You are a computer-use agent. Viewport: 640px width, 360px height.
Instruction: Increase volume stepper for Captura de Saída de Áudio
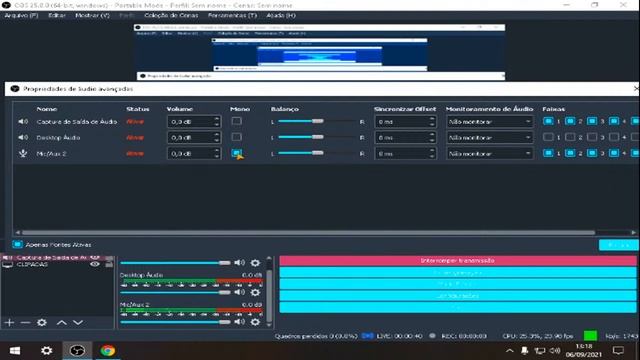(217, 119)
